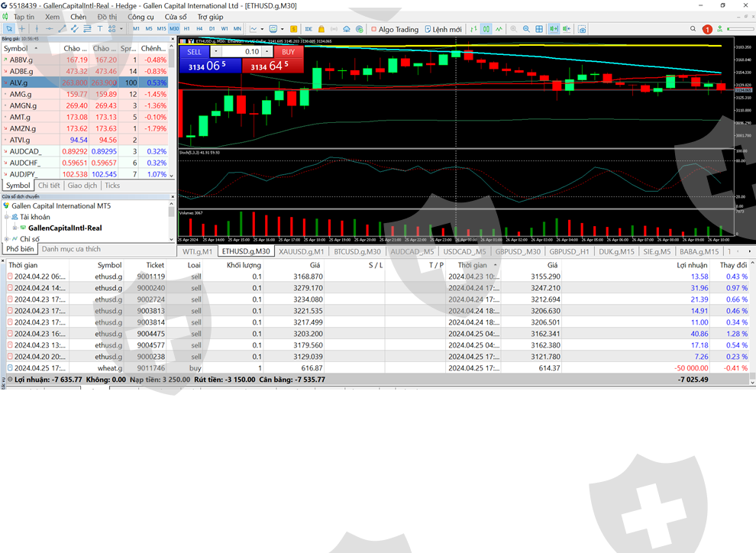
Task: Open the search magnifier icon
Action: pyautogui.click(x=693, y=29)
